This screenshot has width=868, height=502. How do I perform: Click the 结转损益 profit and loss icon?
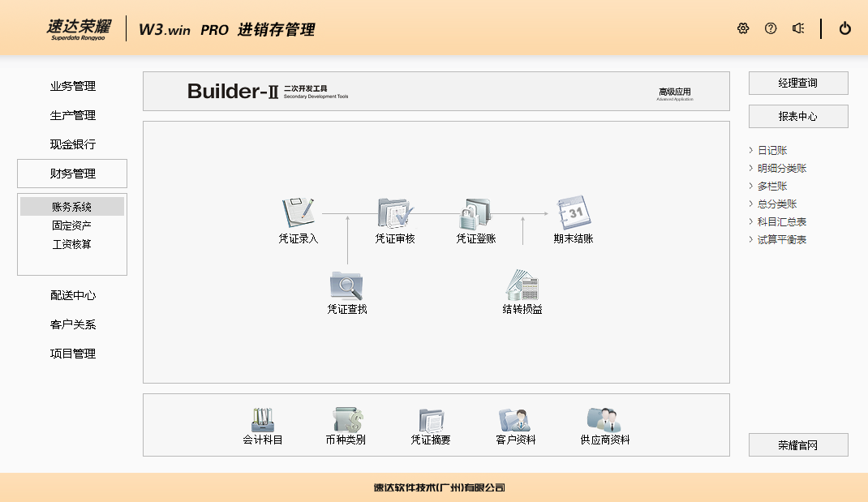coord(522,285)
